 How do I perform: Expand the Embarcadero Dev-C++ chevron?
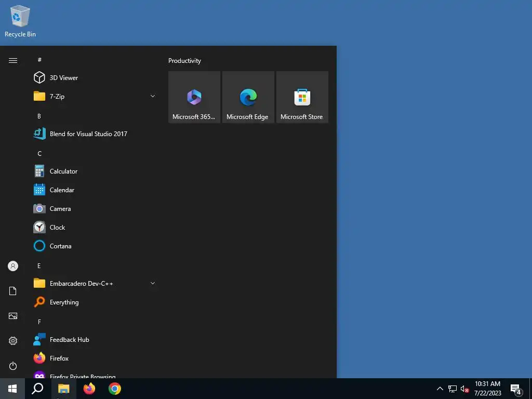coord(153,283)
